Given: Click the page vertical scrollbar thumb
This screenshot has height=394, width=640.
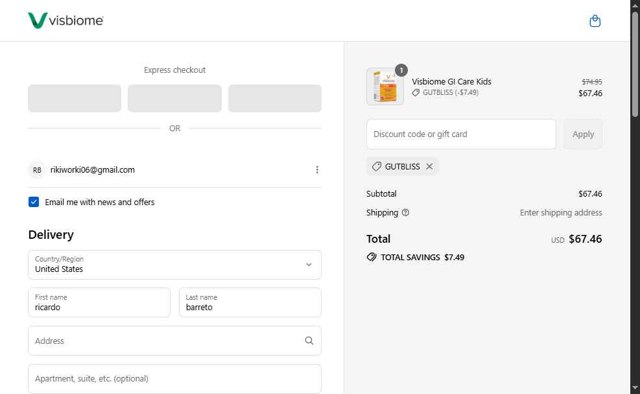Looking at the screenshot, I should [635, 64].
